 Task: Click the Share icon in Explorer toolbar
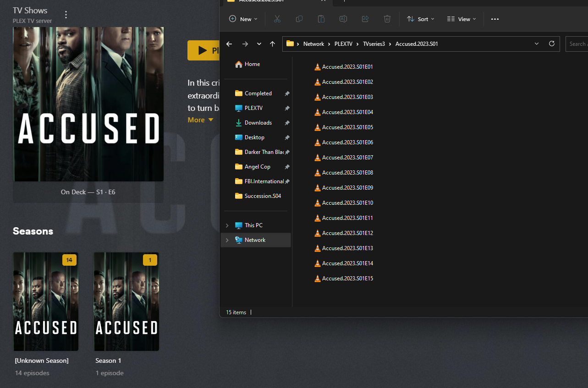pyautogui.click(x=365, y=19)
